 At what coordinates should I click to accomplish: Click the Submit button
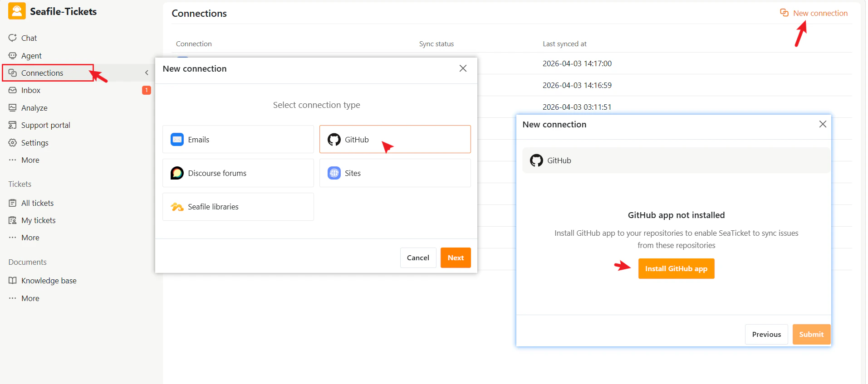[x=811, y=334]
